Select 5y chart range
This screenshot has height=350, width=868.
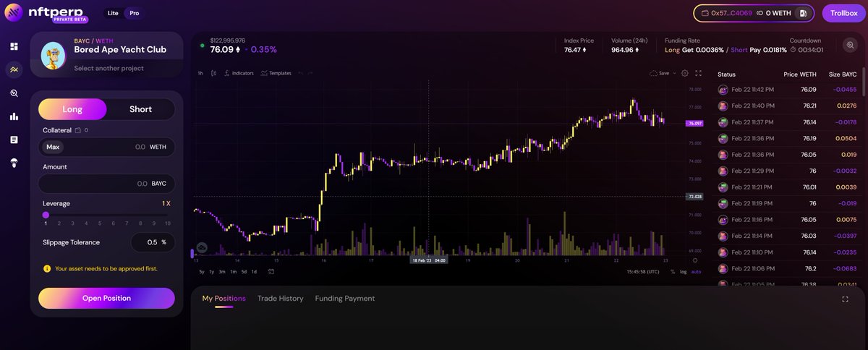[202, 271]
